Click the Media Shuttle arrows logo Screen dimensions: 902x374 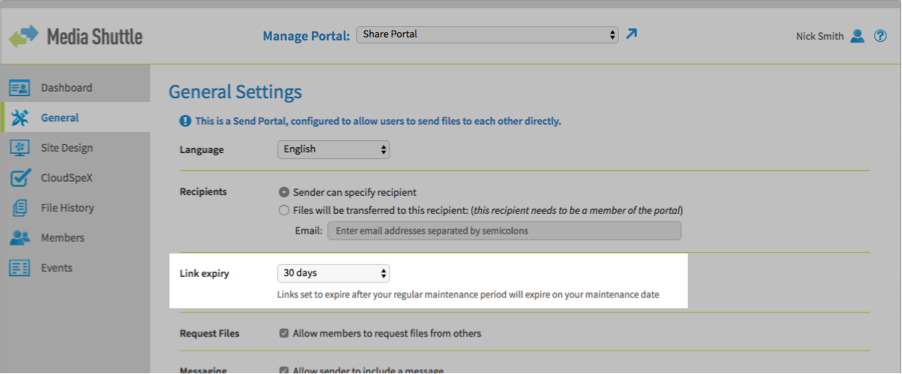[24, 36]
